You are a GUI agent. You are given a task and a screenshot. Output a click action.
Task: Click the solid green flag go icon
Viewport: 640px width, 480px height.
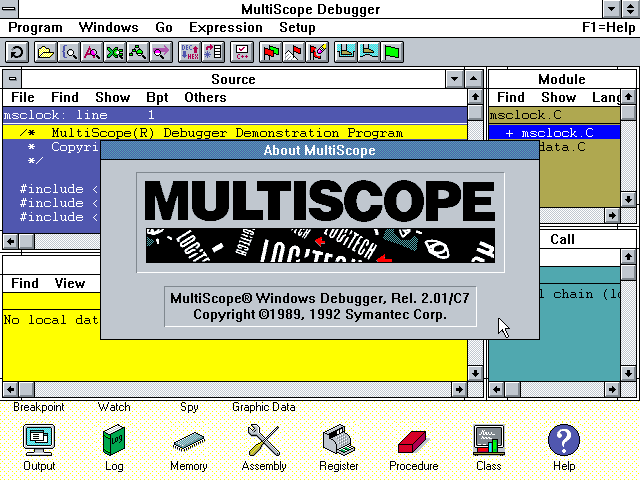[392, 52]
